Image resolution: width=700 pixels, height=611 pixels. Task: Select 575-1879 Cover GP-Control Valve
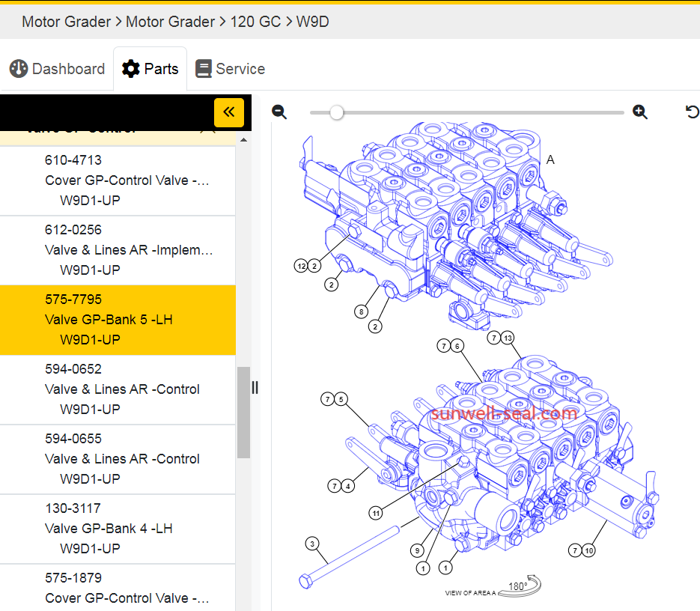pos(118,588)
